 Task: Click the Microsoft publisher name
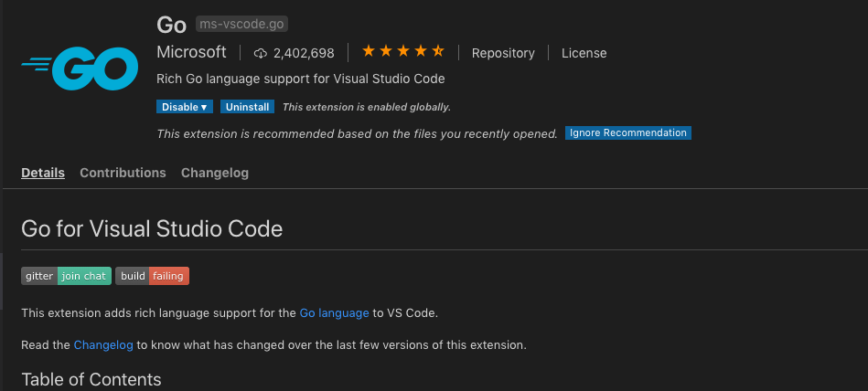coord(191,52)
